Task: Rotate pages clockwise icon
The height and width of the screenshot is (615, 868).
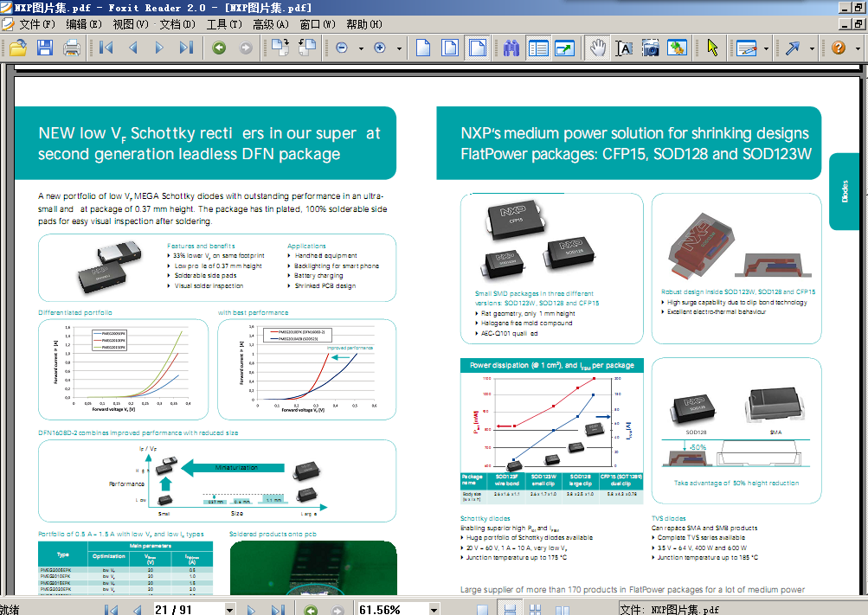Action: tap(280, 48)
